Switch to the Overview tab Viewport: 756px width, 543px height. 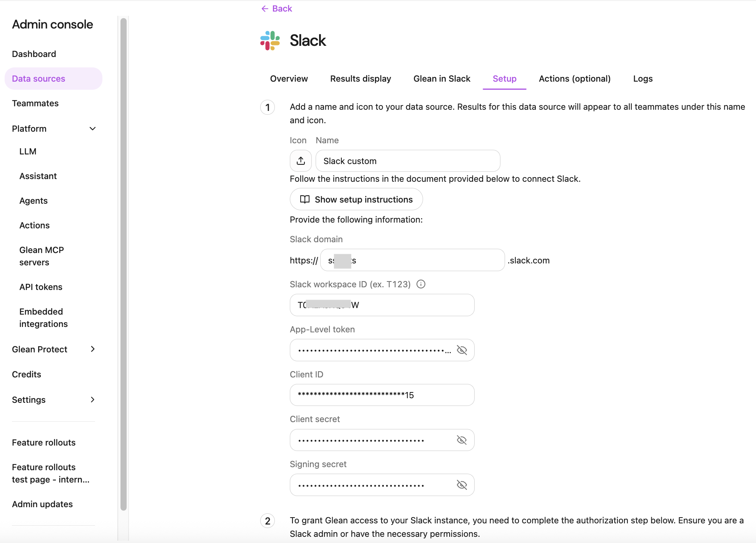(288, 79)
